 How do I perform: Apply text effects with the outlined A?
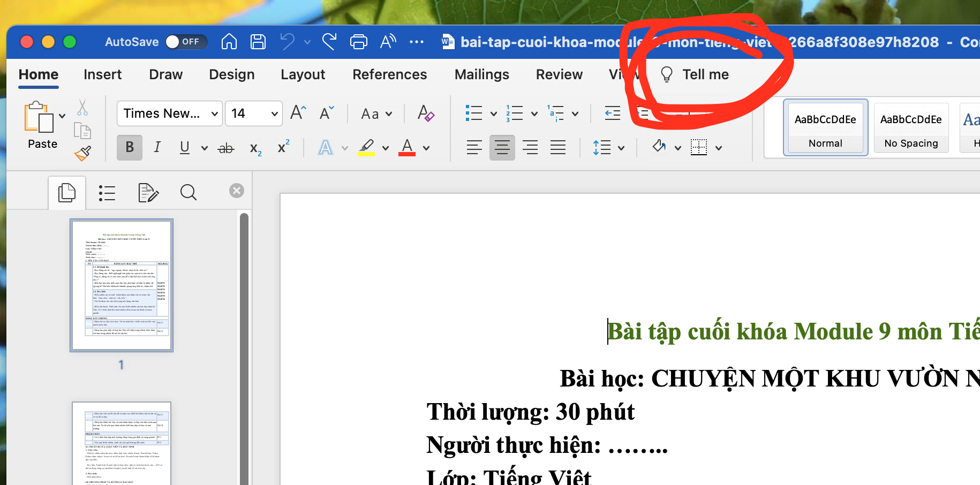tap(326, 147)
